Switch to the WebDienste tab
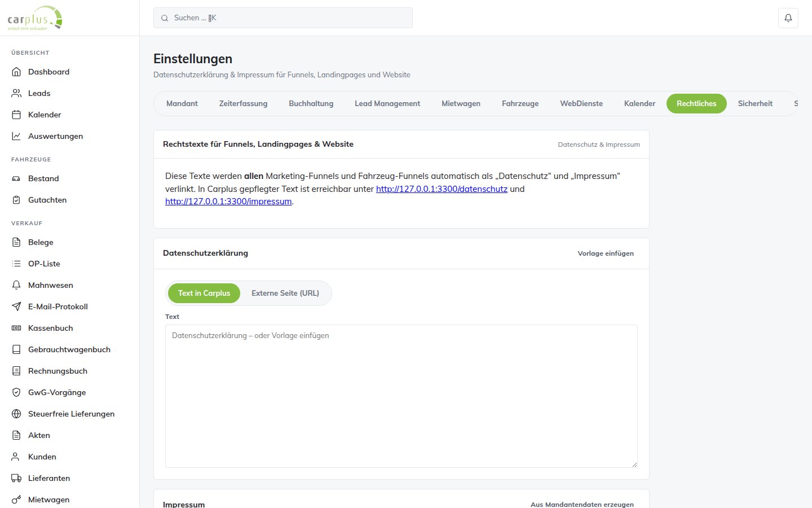Viewport: 812px width, 508px height. [581, 103]
